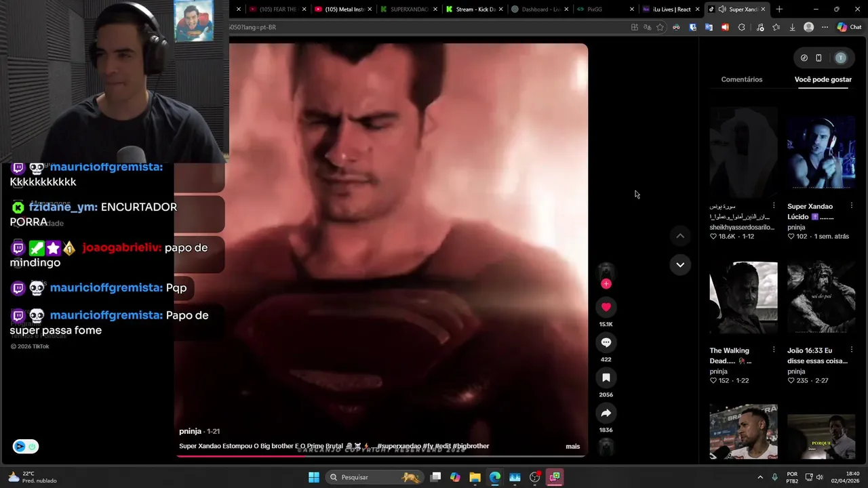Image resolution: width=868 pixels, height=488 pixels.
Task: Open the Windows Start menu
Action: pyautogui.click(x=314, y=477)
